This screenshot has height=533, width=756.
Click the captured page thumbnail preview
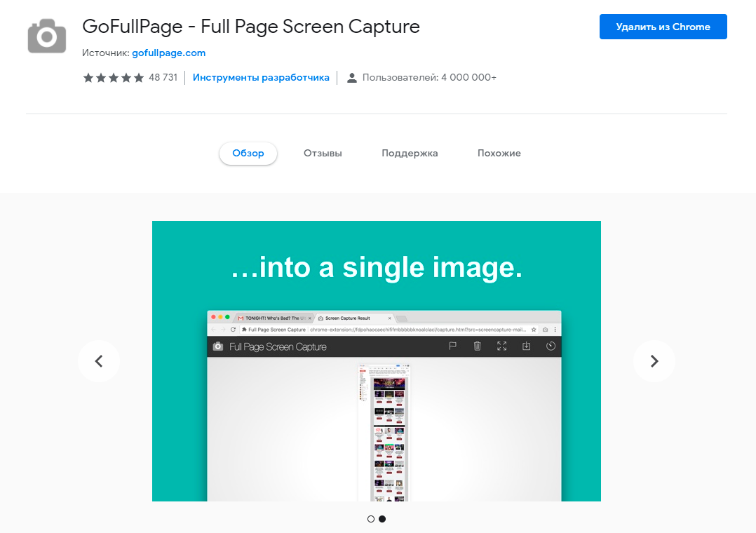click(x=384, y=432)
